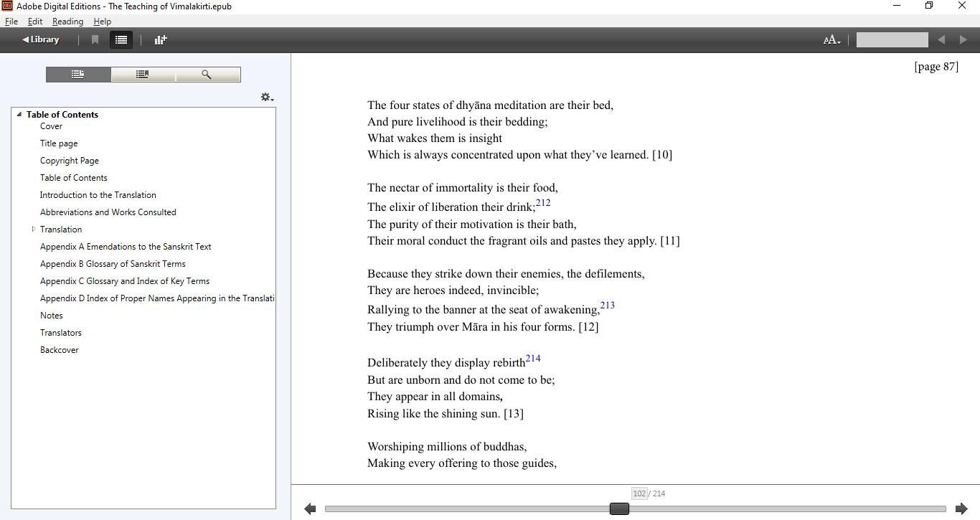
Task: Follow footnote link 212
Action: (543, 203)
